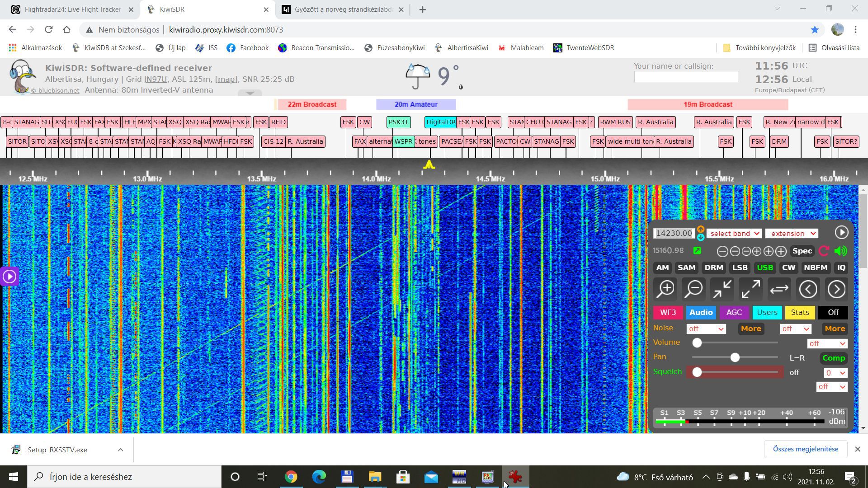The height and width of the screenshot is (488, 868).
Task: Switch demodulation mode to LSB
Action: [740, 267]
